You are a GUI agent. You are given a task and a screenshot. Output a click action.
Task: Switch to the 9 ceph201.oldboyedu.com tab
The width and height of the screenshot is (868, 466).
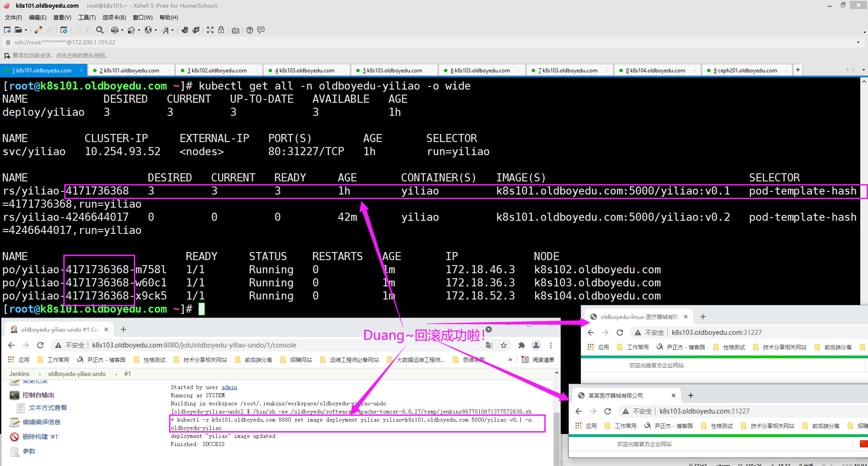pyautogui.click(x=747, y=71)
